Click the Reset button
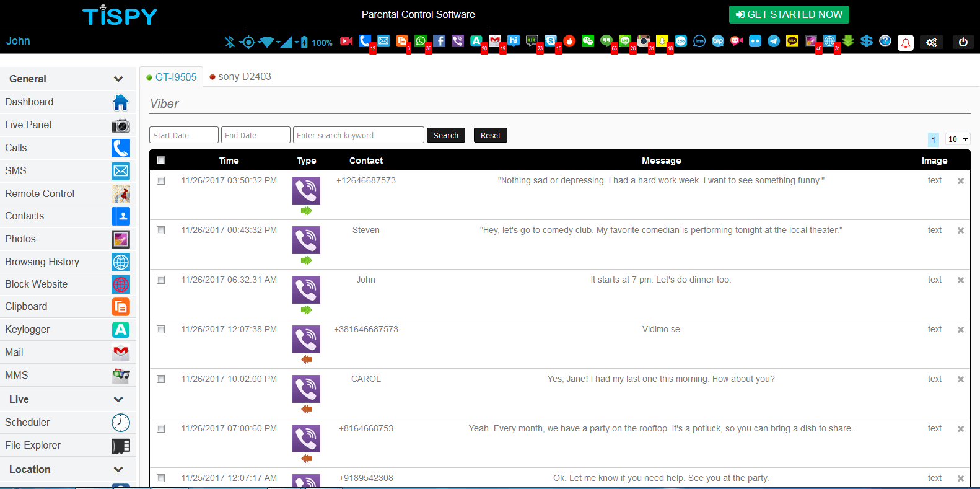This screenshot has width=980, height=489. [x=491, y=135]
